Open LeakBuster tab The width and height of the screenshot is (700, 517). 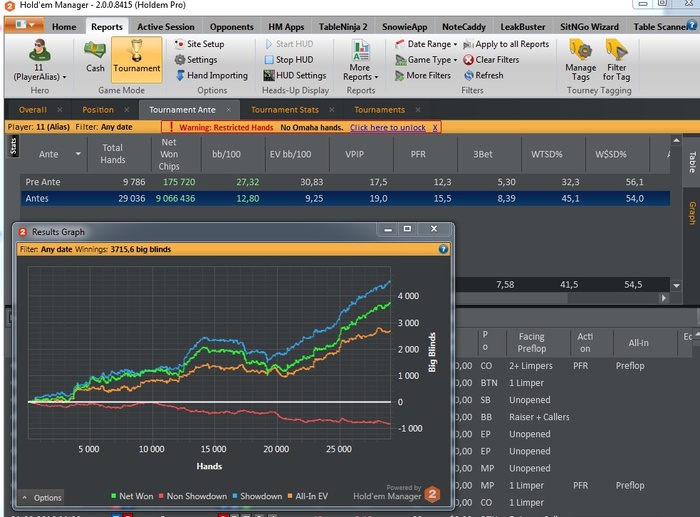522,27
